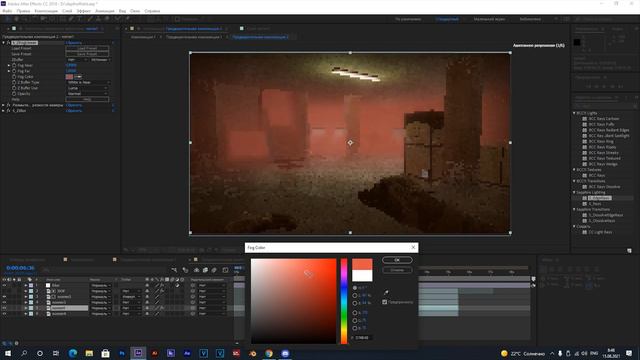Image resolution: width=640 pixels, height=360 pixels.
Task: Toggle stopwatch for Fog Color
Action: (14, 77)
